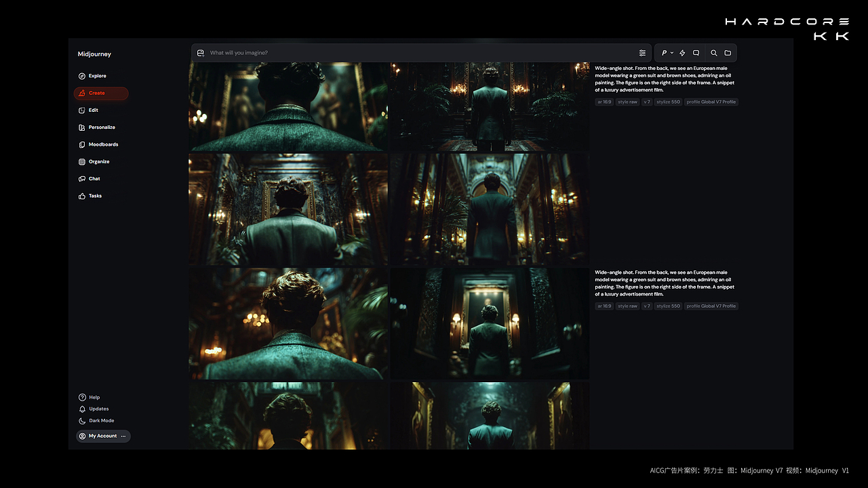
Task: Click the 'v 7' tag in the second prompt
Action: pyautogui.click(x=647, y=306)
